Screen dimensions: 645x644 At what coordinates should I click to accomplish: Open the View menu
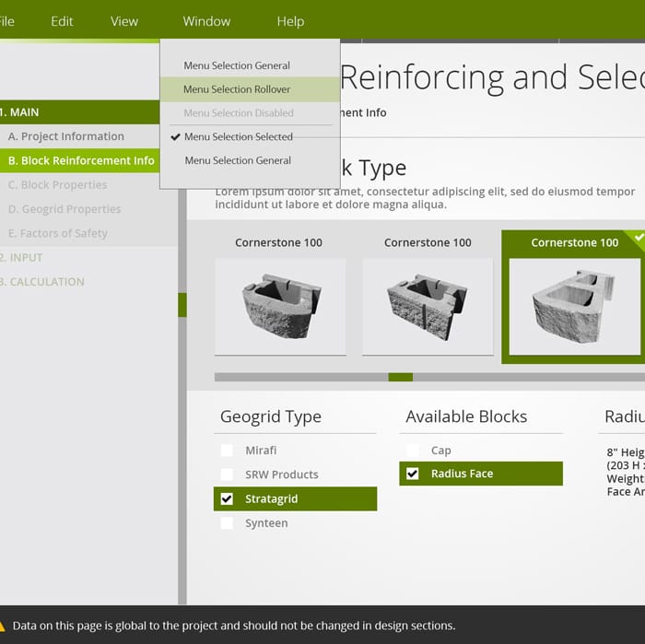(x=124, y=21)
